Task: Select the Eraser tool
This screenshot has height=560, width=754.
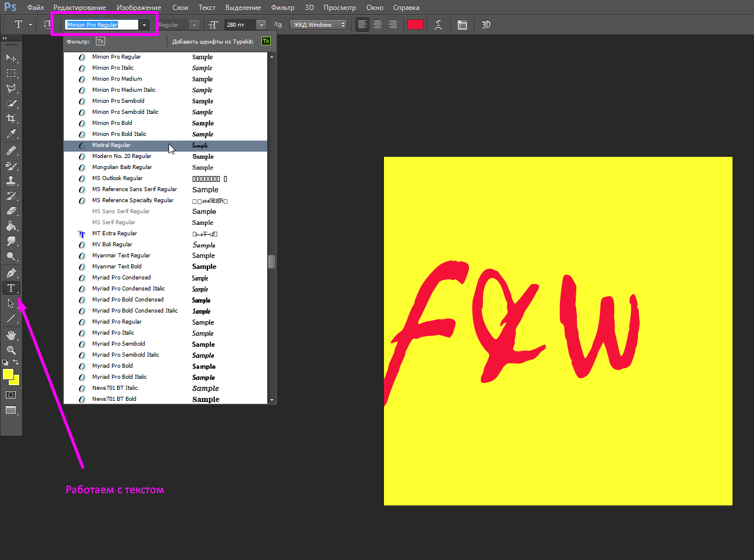Action: pos(11,211)
